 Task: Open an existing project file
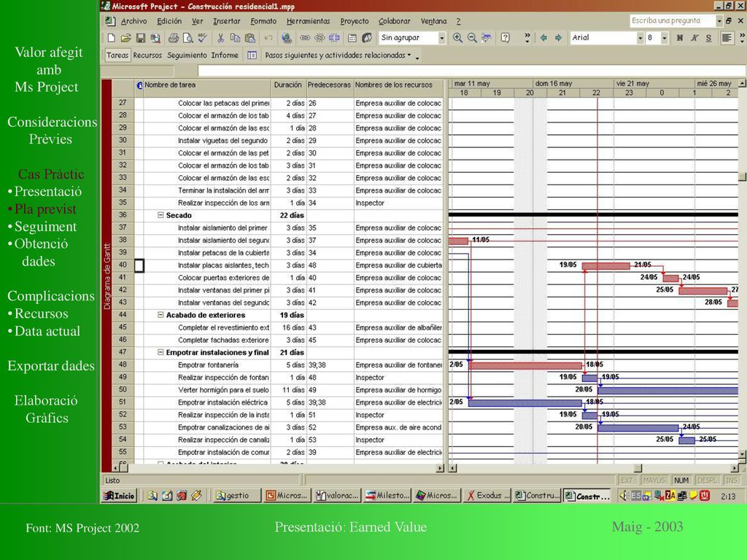[x=125, y=38]
